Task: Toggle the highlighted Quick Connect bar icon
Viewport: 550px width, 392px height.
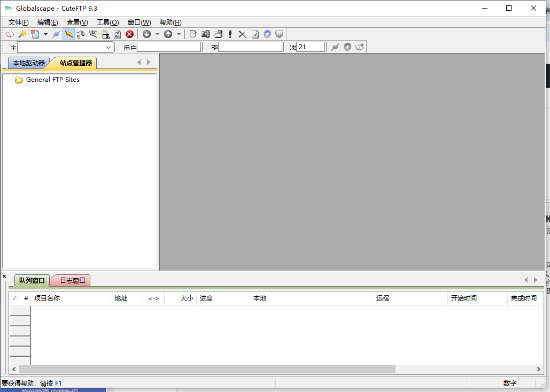Action: pos(68,34)
